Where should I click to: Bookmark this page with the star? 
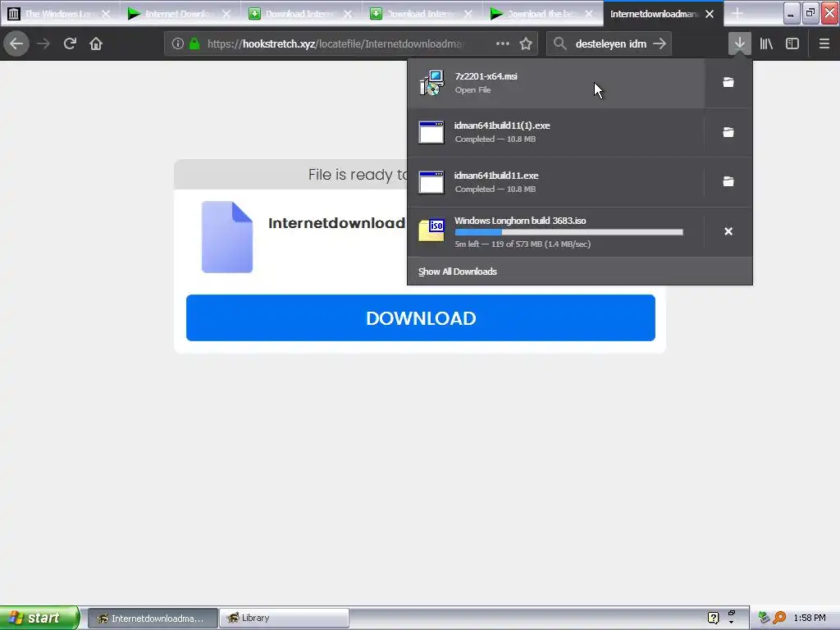[x=526, y=44]
